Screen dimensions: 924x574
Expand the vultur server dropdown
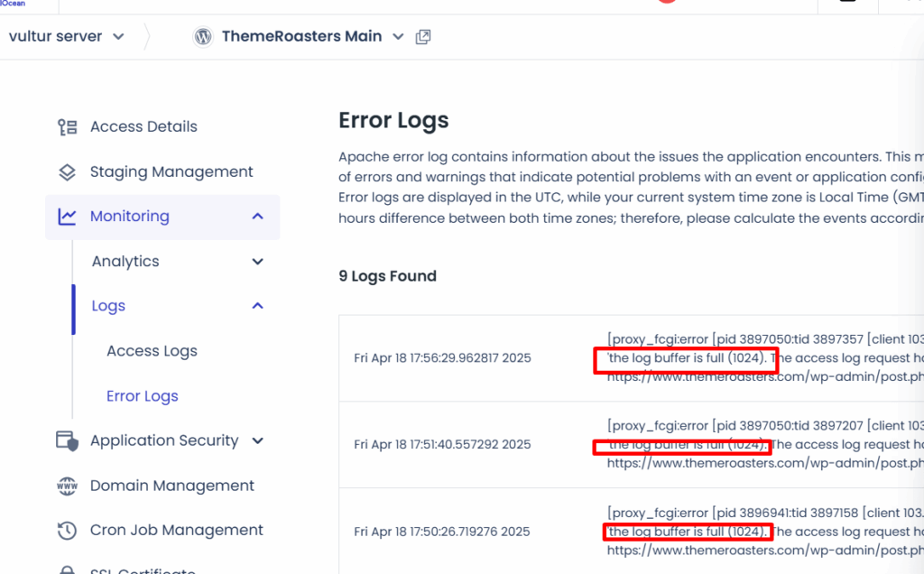pos(118,36)
